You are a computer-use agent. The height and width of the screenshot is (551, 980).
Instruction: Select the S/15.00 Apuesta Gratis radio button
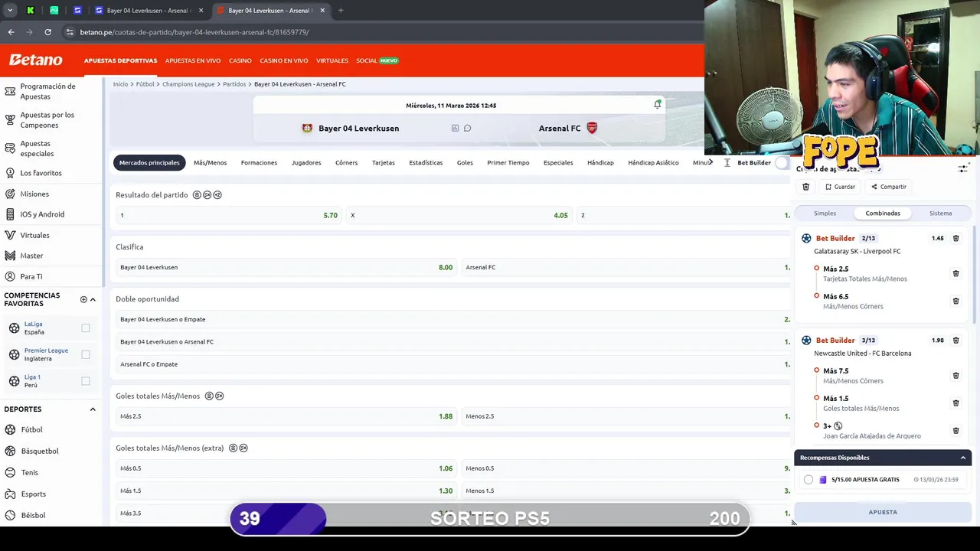pos(808,480)
